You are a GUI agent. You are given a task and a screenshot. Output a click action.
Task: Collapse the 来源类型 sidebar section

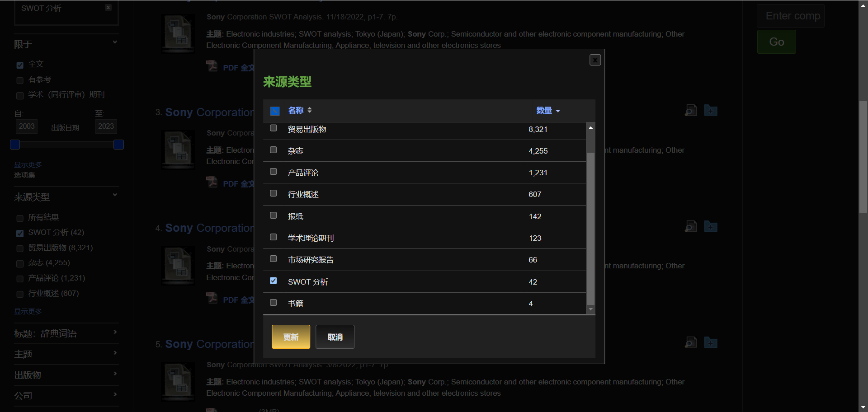[115, 195]
